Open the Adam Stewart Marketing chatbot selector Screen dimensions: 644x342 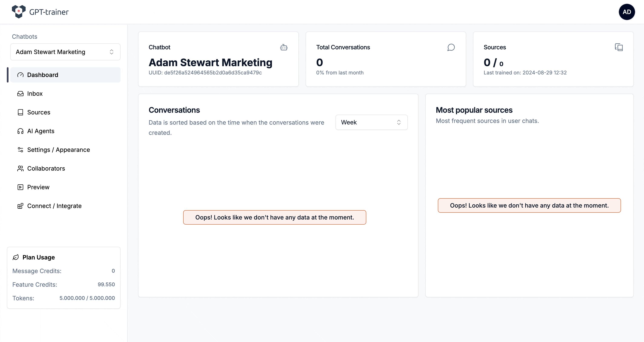click(x=65, y=52)
